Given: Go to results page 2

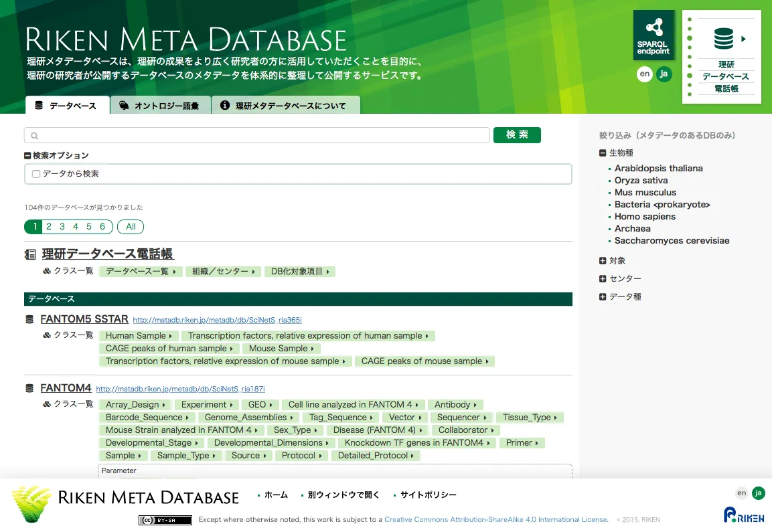Looking at the screenshot, I should [49, 226].
